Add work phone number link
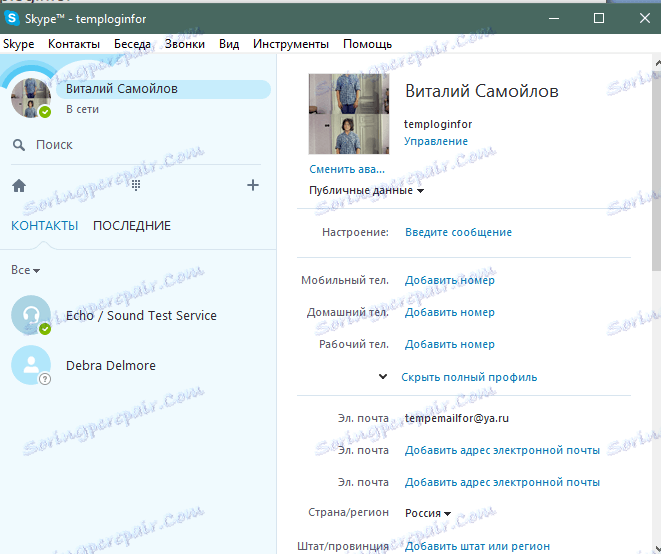 [x=449, y=344]
